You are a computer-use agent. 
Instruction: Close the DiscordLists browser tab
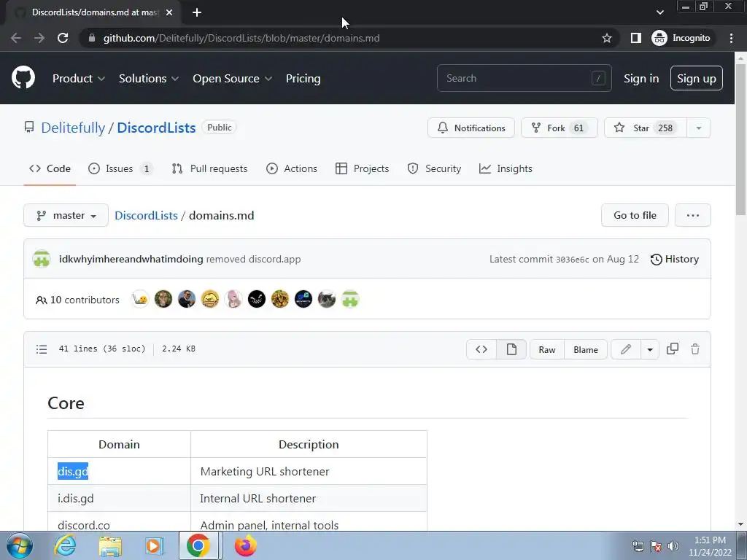[169, 12]
